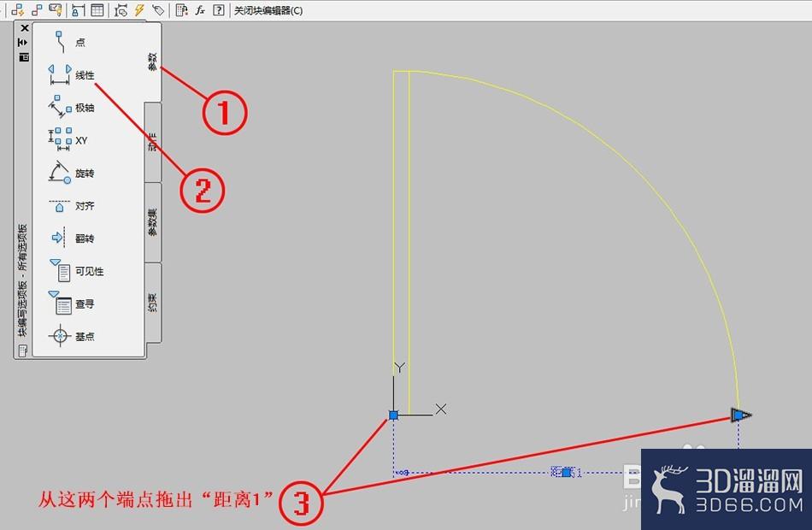The height and width of the screenshot is (530, 812).
Task: Select the Alignment (对齐) parameter tool
Action: tap(71, 206)
